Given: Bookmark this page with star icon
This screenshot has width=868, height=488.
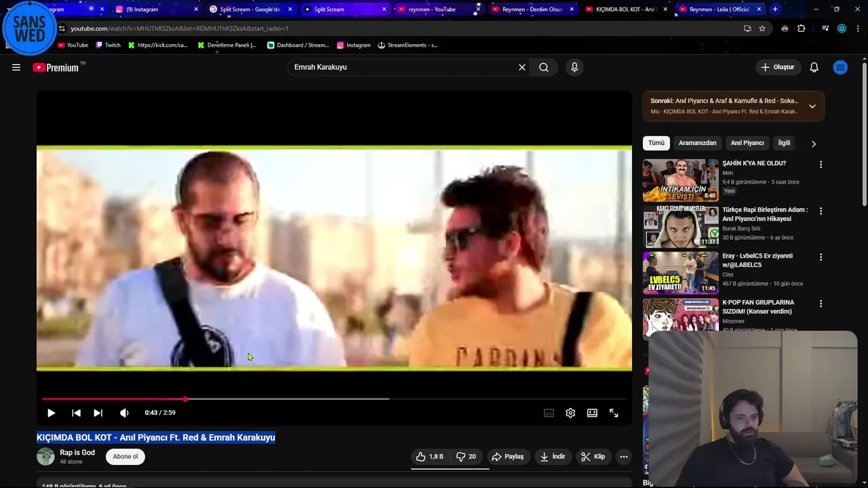Looking at the screenshot, I should [762, 28].
